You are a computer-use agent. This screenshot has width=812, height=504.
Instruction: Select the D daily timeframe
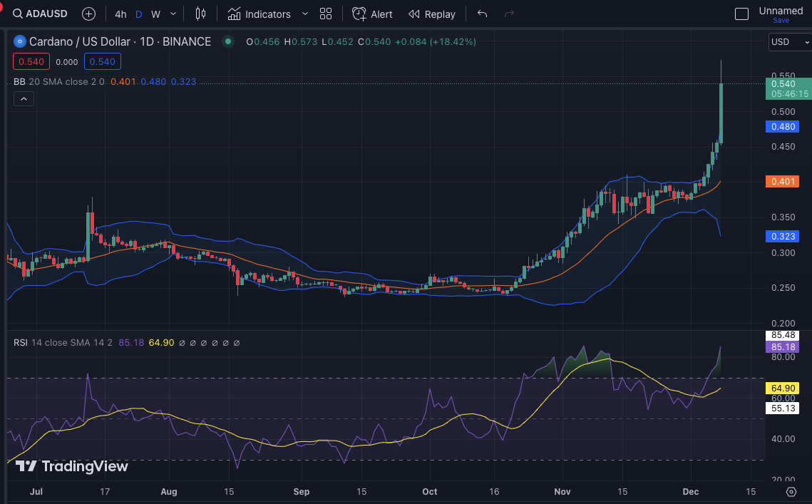[139, 14]
